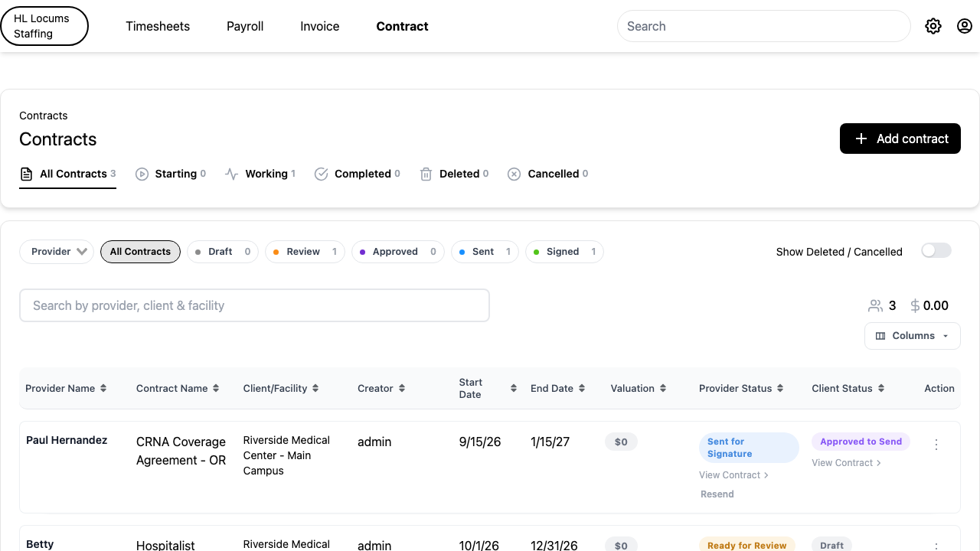Click the providers count people icon
This screenshot has width=980, height=551.
pos(875,306)
